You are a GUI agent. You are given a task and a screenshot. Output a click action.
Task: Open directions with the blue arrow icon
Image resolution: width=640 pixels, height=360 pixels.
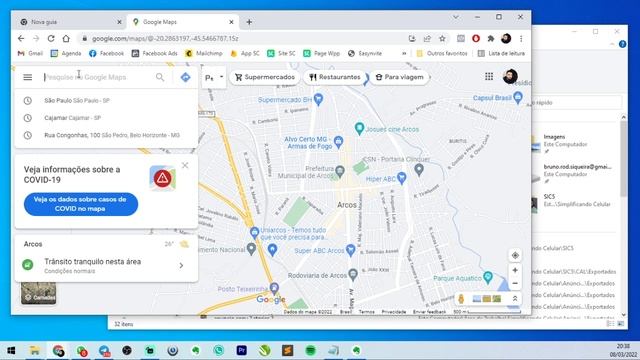185,77
